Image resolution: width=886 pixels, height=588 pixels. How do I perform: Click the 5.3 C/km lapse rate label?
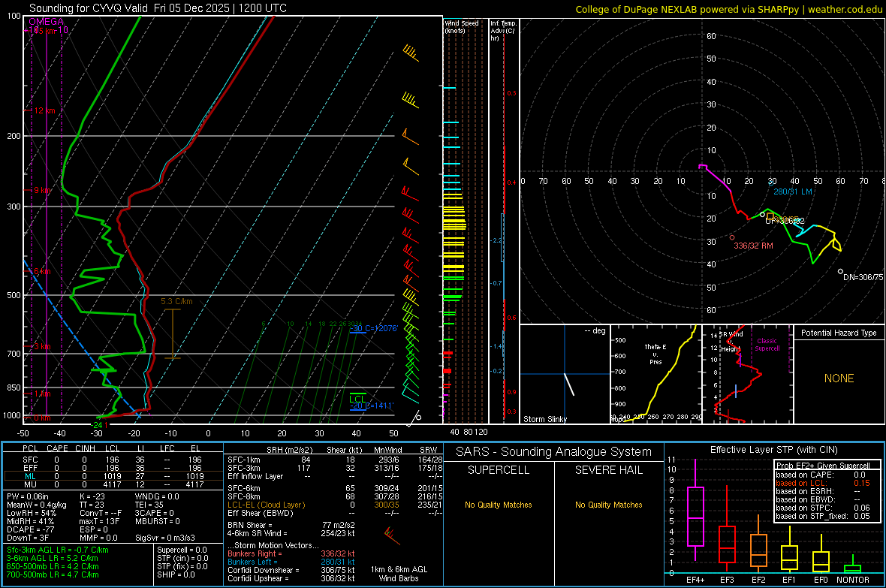pos(176,301)
